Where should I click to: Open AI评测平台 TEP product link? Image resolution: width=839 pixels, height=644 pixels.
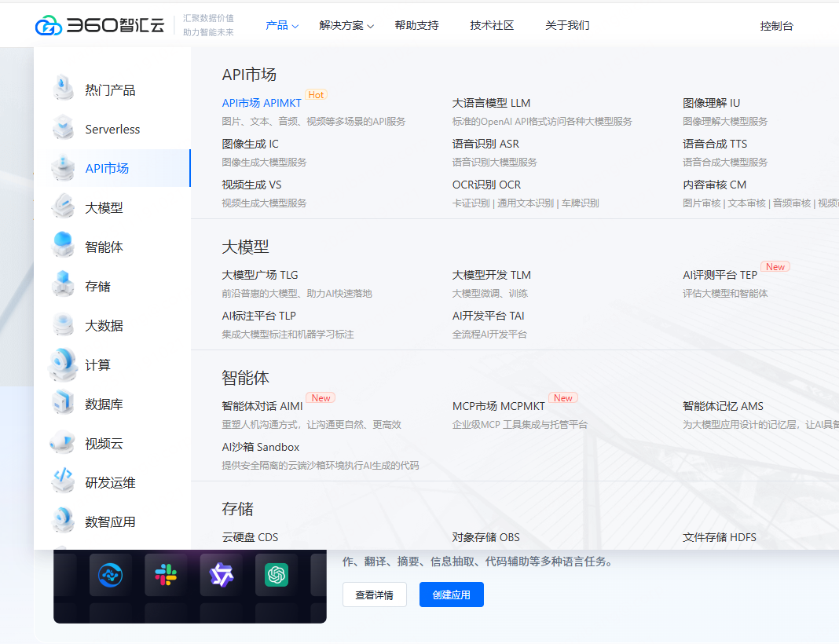[720, 275]
